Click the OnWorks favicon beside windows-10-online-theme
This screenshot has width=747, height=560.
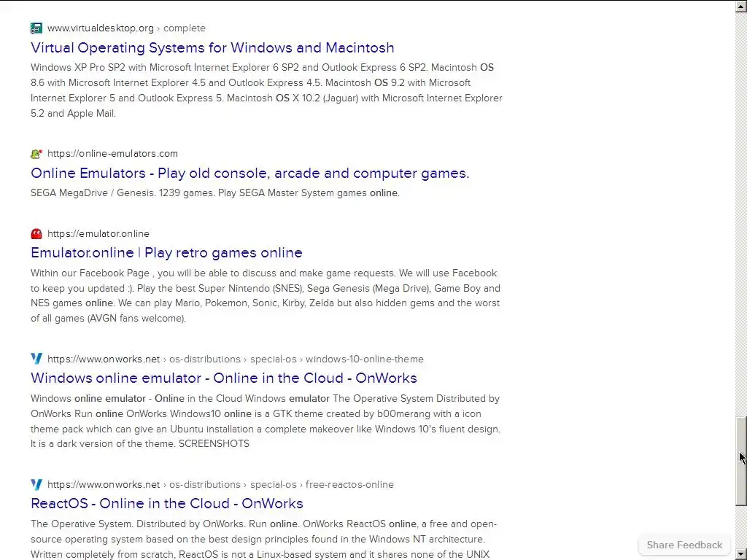click(36, 359)
